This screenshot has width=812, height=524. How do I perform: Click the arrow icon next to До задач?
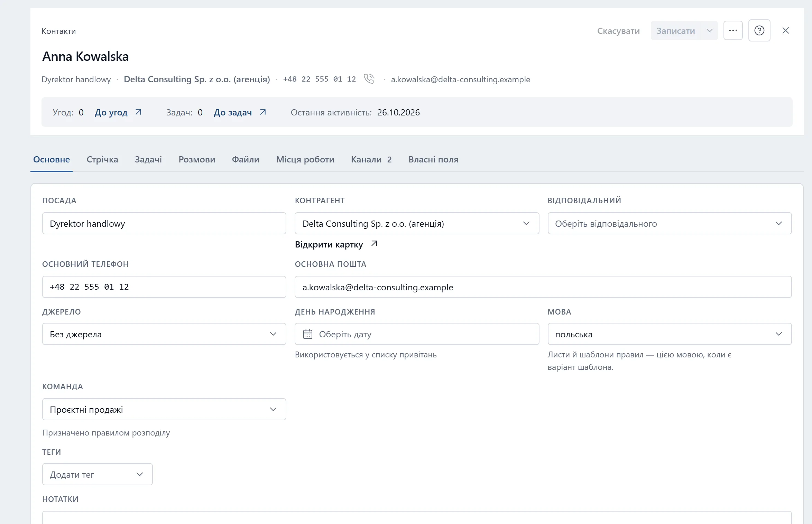263,112
